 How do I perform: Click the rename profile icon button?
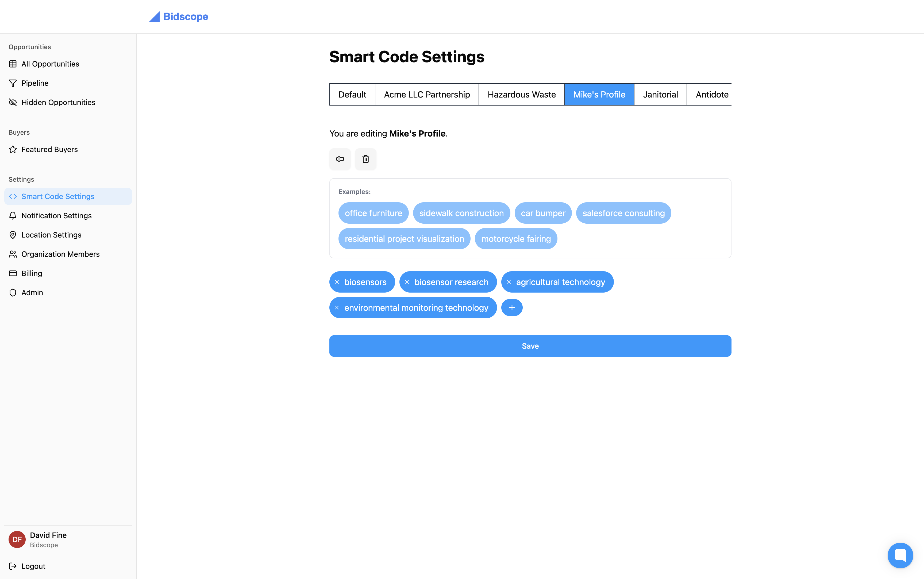click(340, 159)
